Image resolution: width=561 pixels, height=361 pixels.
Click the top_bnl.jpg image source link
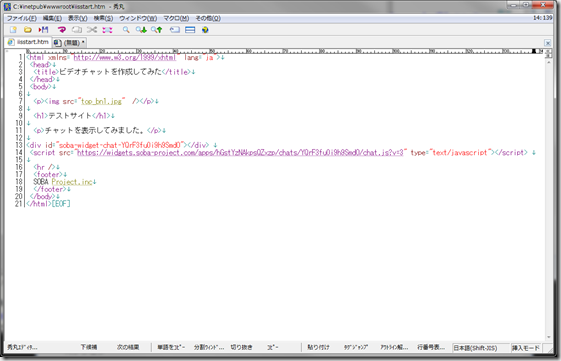(102, 101)
